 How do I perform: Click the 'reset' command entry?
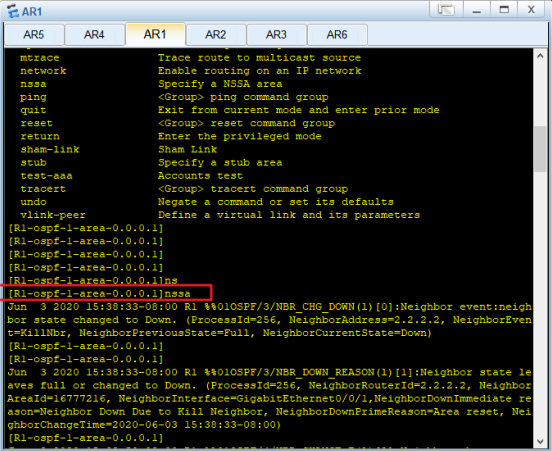click(36, 123)
